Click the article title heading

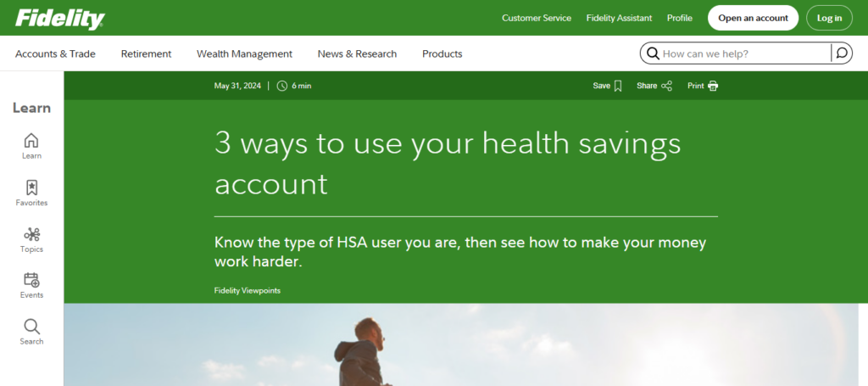[x=448, y=164]
